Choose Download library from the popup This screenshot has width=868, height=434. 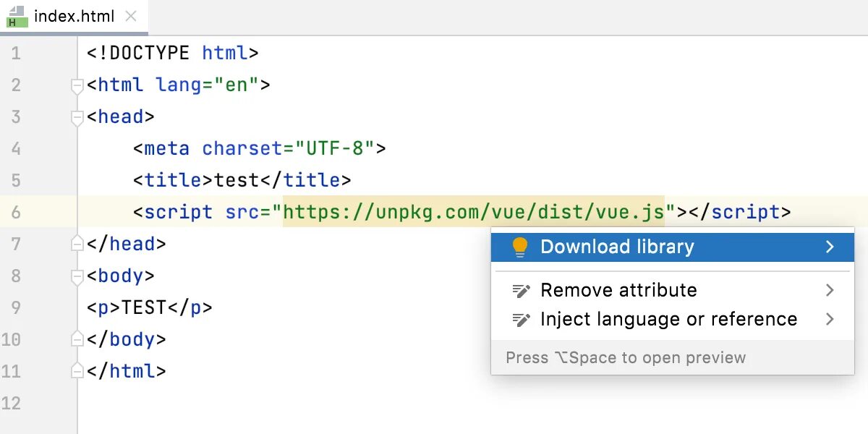(x=617, y=247)
